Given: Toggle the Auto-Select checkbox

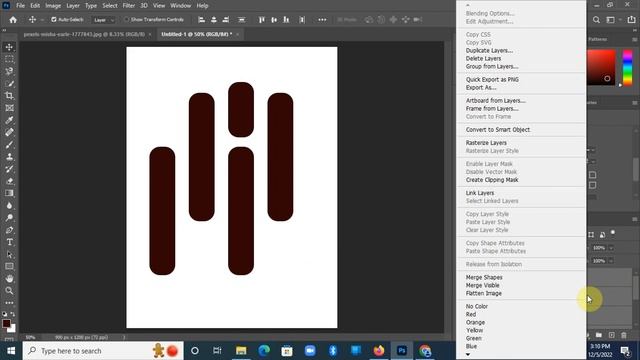Looking at the screenshot, I should [x=54, y=20].
